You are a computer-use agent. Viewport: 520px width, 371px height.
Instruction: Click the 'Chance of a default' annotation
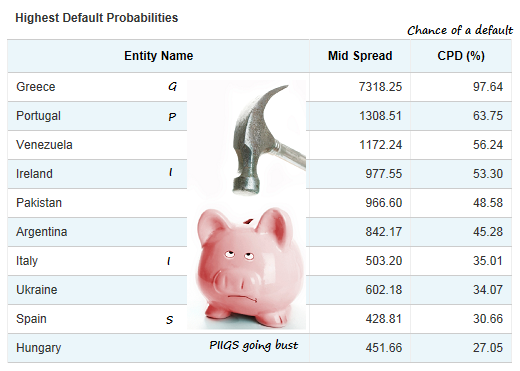[x=460, y=30]
